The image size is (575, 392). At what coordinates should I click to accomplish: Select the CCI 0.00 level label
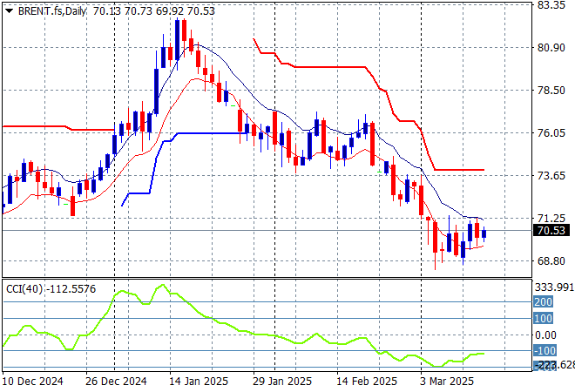tap(545, 335)
